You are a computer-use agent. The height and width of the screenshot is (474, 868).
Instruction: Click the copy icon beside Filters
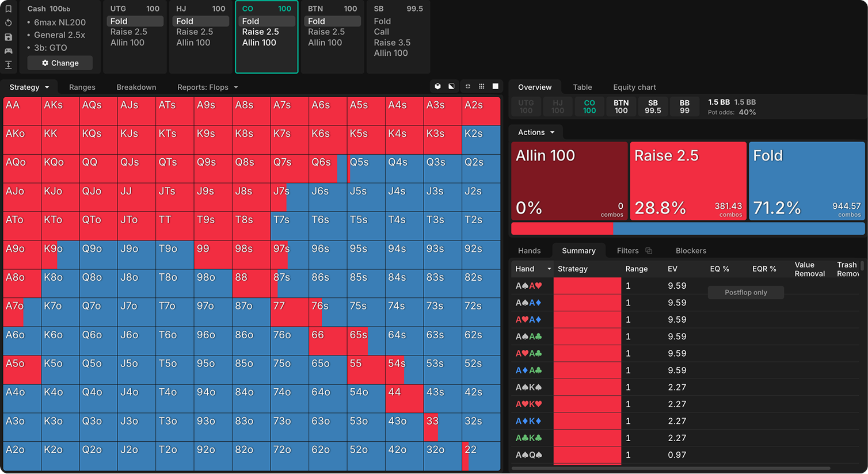pos(649,251)
